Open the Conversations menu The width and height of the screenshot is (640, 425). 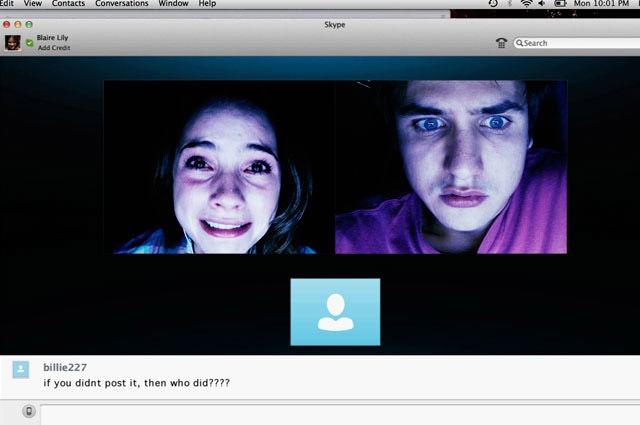tap(122, 3)
